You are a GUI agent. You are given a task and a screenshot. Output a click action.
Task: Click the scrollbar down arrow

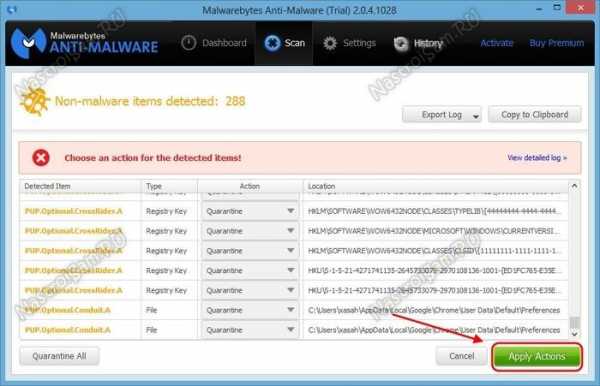574,334
